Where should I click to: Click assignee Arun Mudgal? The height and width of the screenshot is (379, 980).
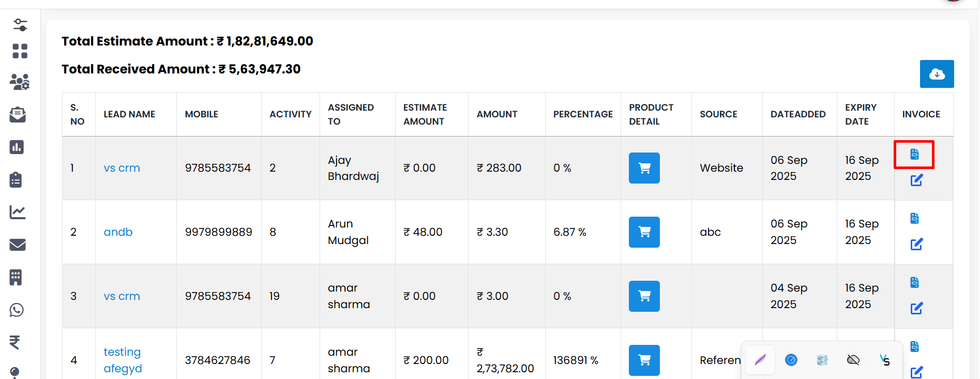tap(349, 232)
